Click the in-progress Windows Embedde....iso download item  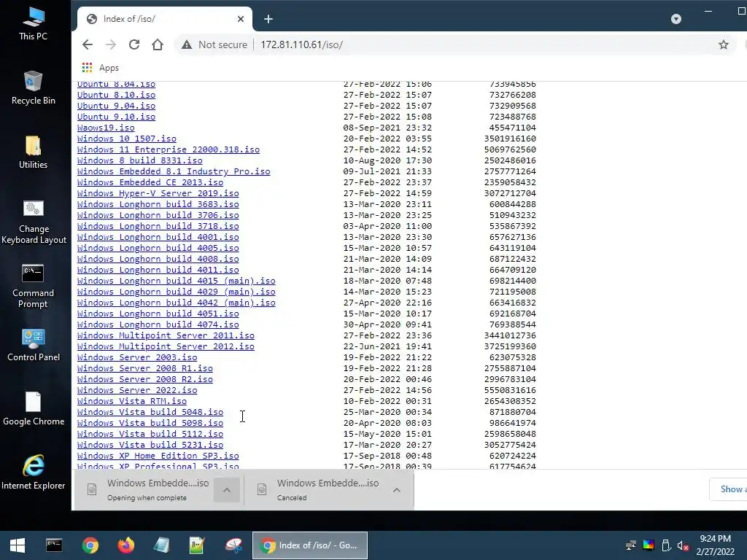(x=148, y=490)
